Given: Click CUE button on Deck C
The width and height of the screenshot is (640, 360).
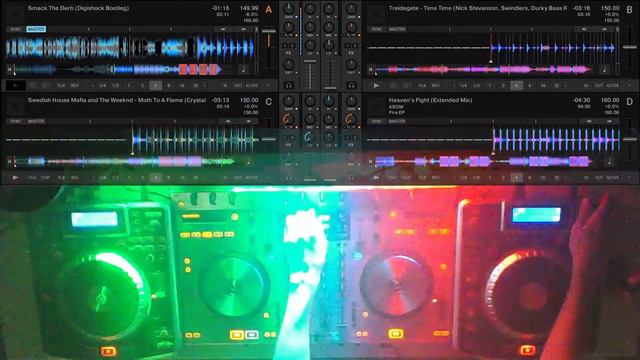Looking at the screenshot, I should pos(32,178).
